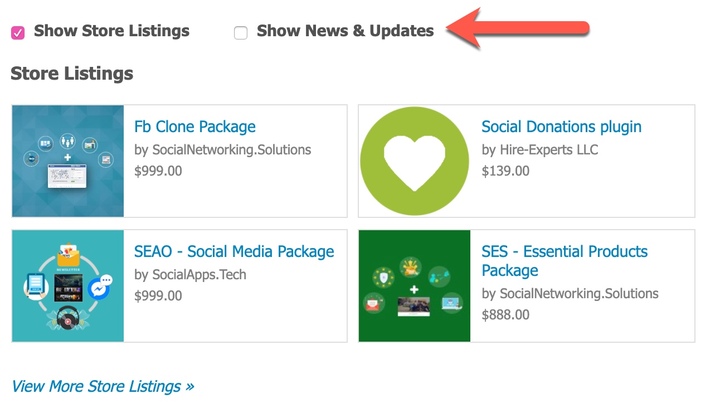The width and height of the screenshot is (720, 408).
Task: Click the $888.00 price of SES package
Action: pos(505,315)
